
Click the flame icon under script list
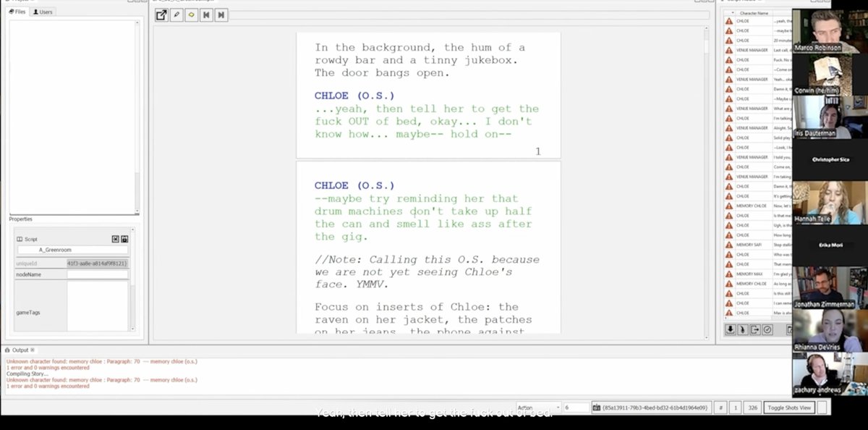click(743, 329)
